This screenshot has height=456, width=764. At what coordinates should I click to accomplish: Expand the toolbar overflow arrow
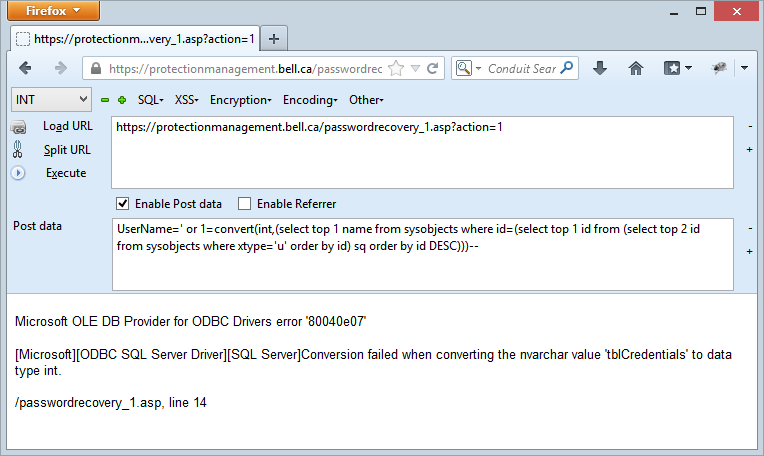tap(745, 68)
